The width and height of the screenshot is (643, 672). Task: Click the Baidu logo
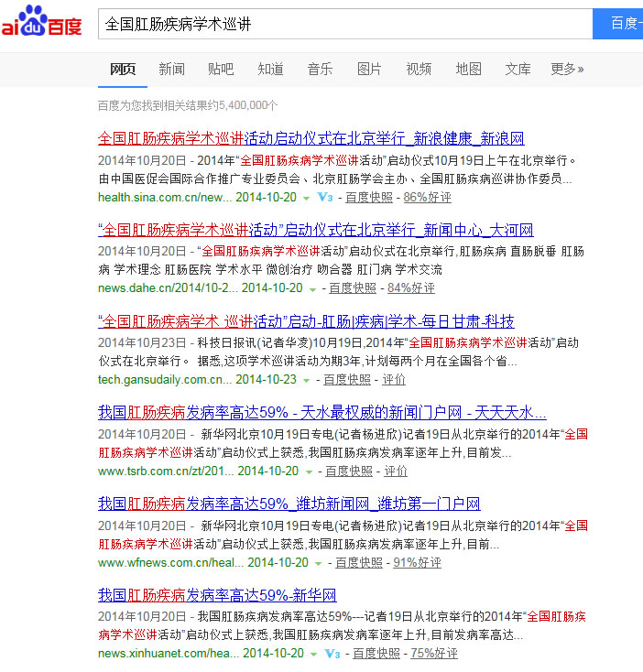(42, 22)
